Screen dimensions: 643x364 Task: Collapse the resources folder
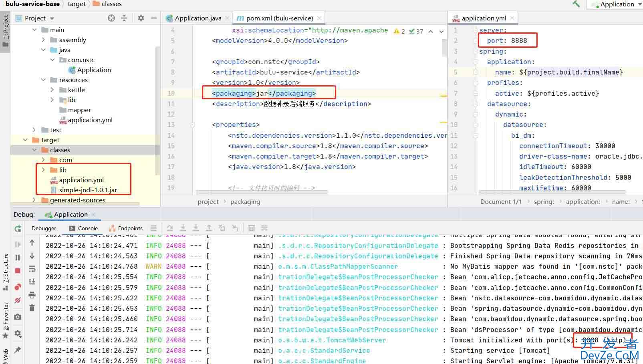43,80
